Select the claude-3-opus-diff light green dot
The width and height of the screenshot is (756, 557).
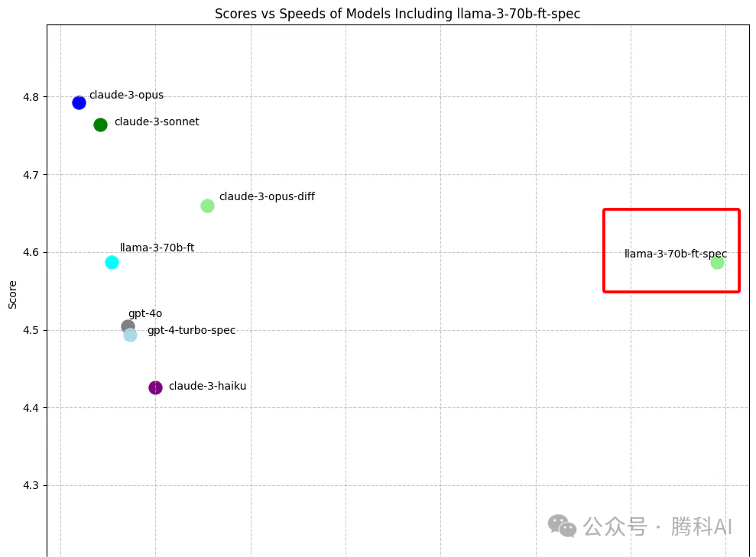coord(207,206)
